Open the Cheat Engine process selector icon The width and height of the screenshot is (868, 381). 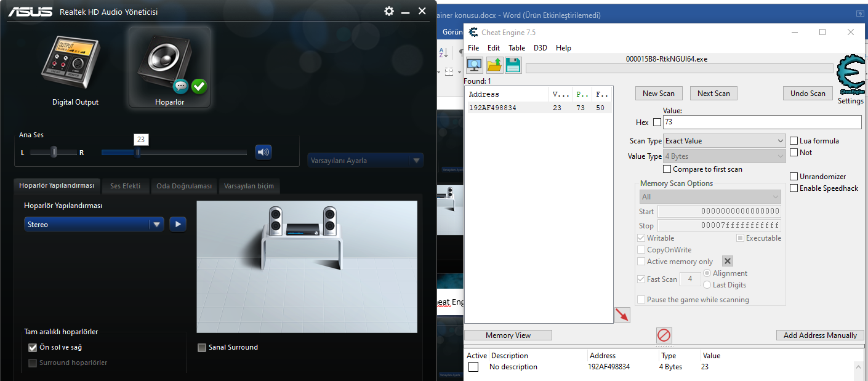(x=474, y=65)
